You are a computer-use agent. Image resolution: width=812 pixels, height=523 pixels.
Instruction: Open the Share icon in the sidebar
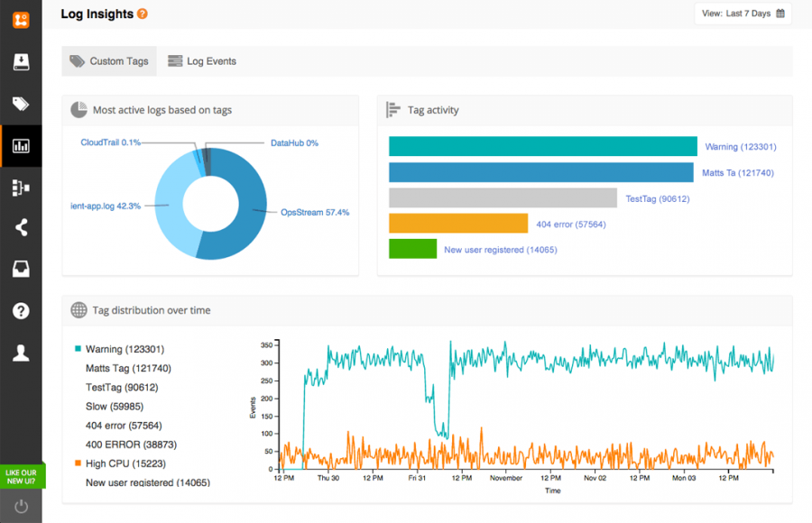20,227
